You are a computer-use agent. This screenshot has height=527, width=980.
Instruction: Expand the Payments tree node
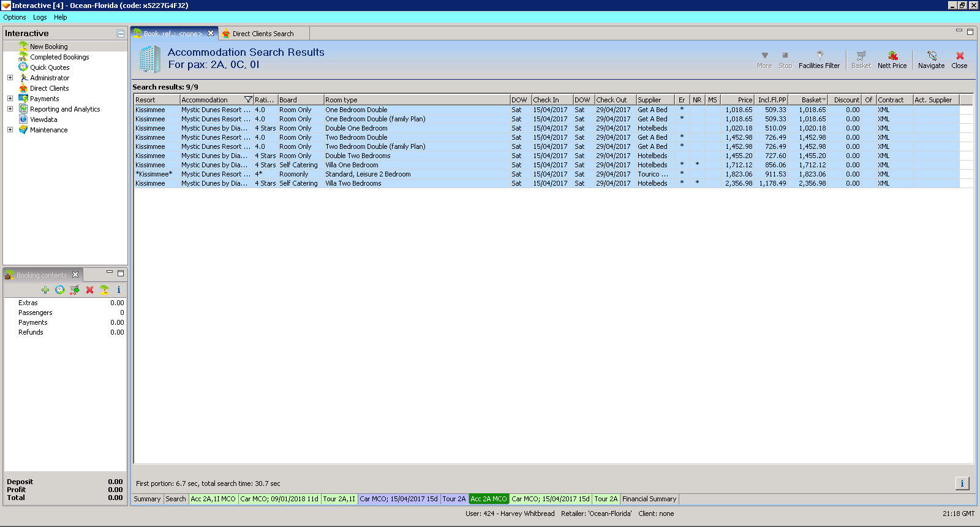[10, 99]
